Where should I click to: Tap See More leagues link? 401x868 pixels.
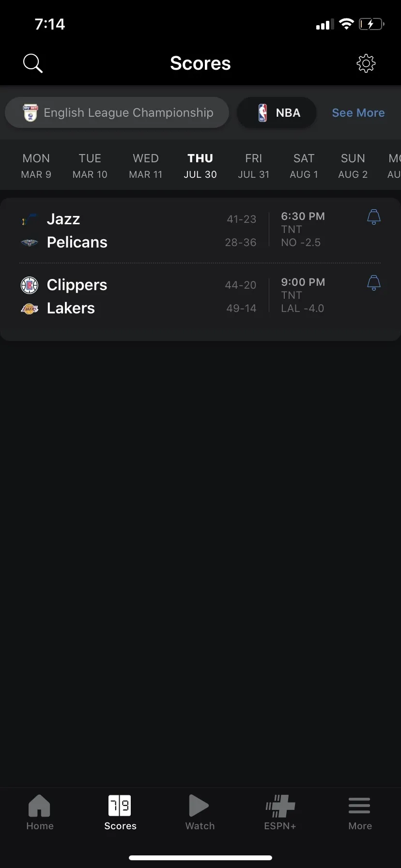358,113
